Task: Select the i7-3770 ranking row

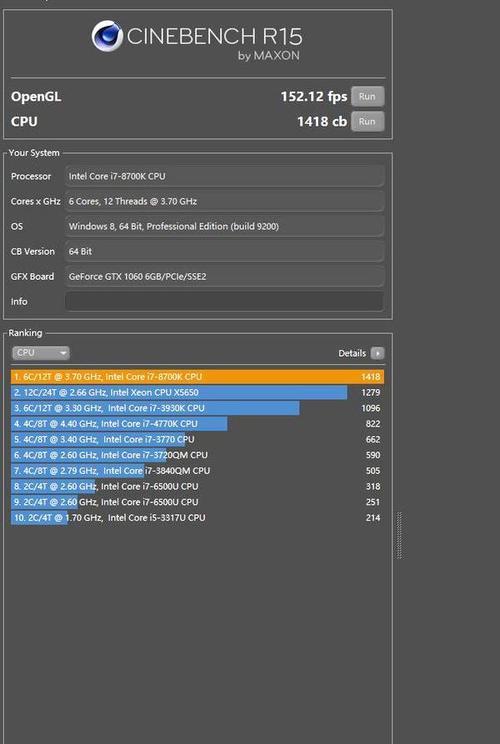Action: 197,439
